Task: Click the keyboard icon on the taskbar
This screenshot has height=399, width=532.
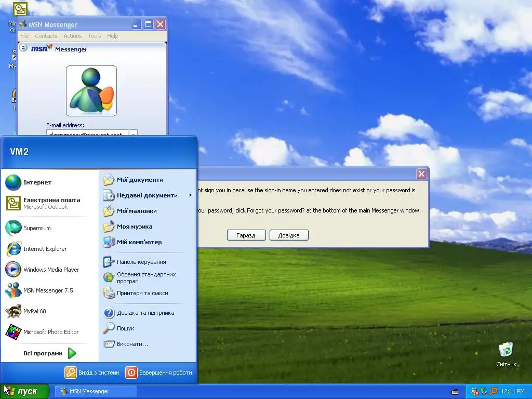Action: click(455, 392)
